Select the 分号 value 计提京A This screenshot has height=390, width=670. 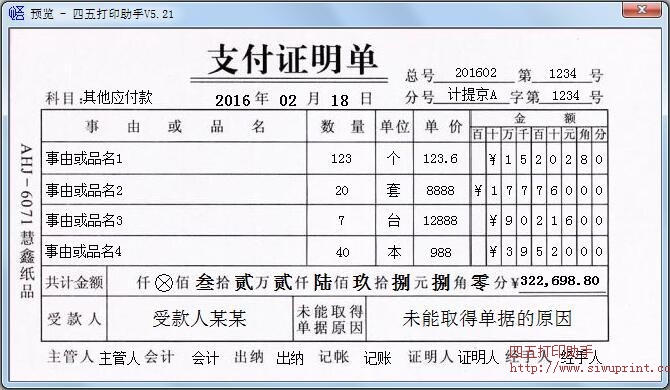pyautogui.click(x=472, y=95)
